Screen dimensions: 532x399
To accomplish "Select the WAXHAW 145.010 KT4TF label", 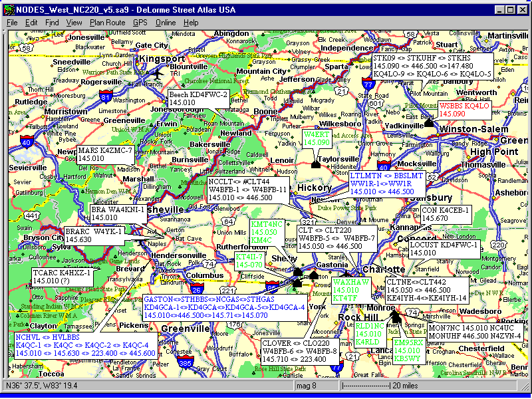I will (x=350, y=290).
